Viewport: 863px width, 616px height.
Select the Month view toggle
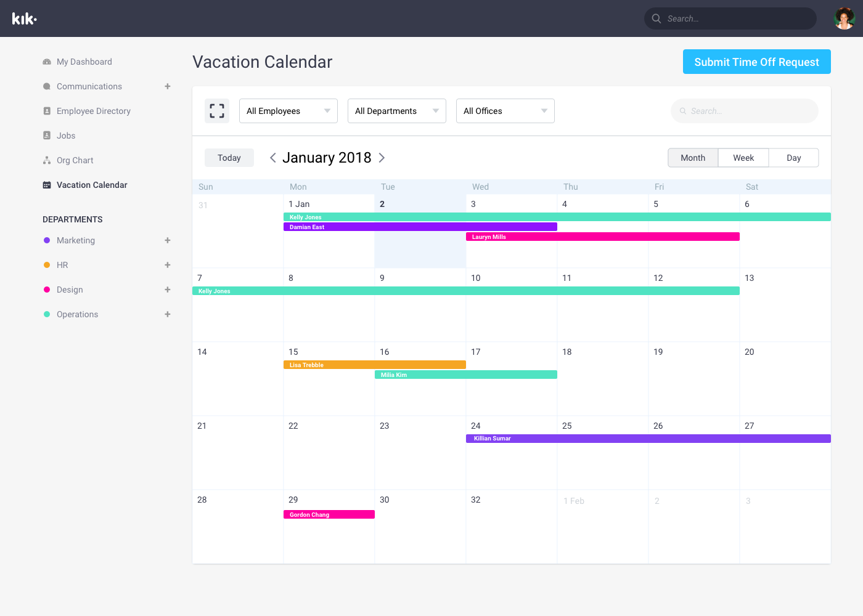click(693, 158)
